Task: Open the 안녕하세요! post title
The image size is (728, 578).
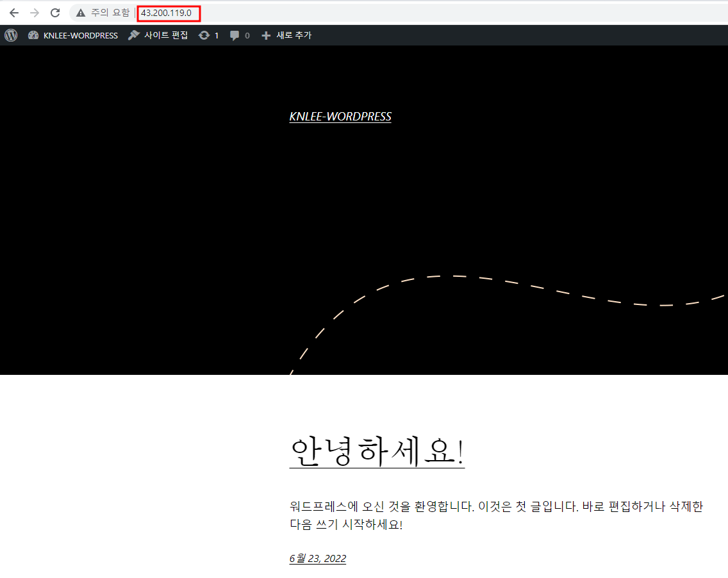Action: tap(377, 451)
